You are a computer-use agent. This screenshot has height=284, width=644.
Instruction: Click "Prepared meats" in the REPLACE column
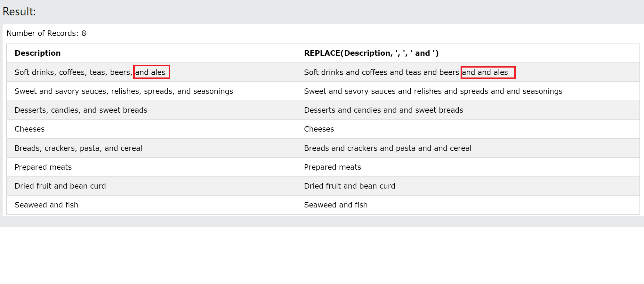coord(332,167)
